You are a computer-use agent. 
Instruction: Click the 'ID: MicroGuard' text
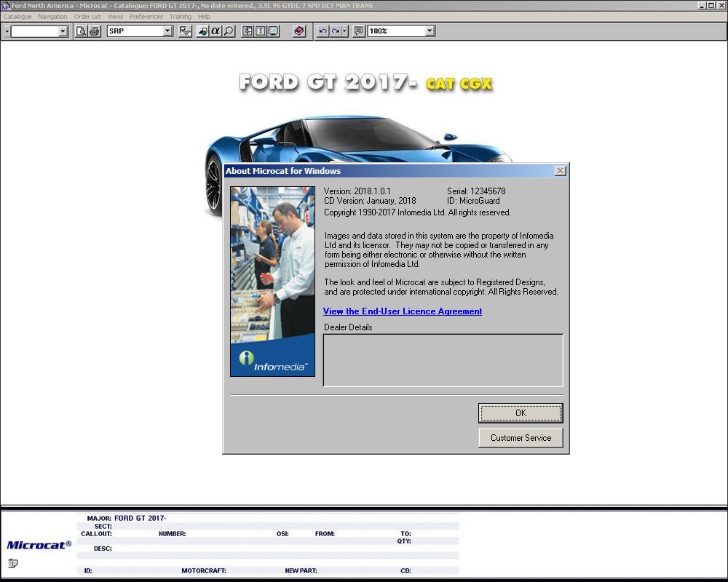(x=474, y=201)
